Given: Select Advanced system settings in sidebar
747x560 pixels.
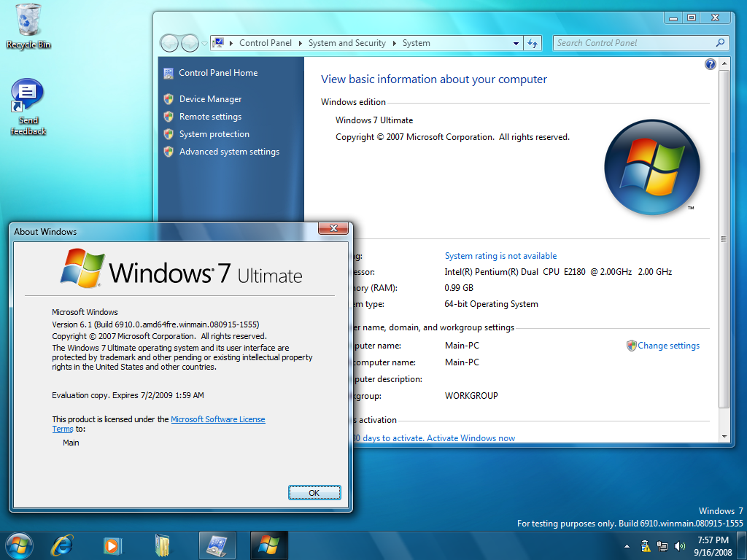Looking at the screenshot, I should [x=229, y=152].
